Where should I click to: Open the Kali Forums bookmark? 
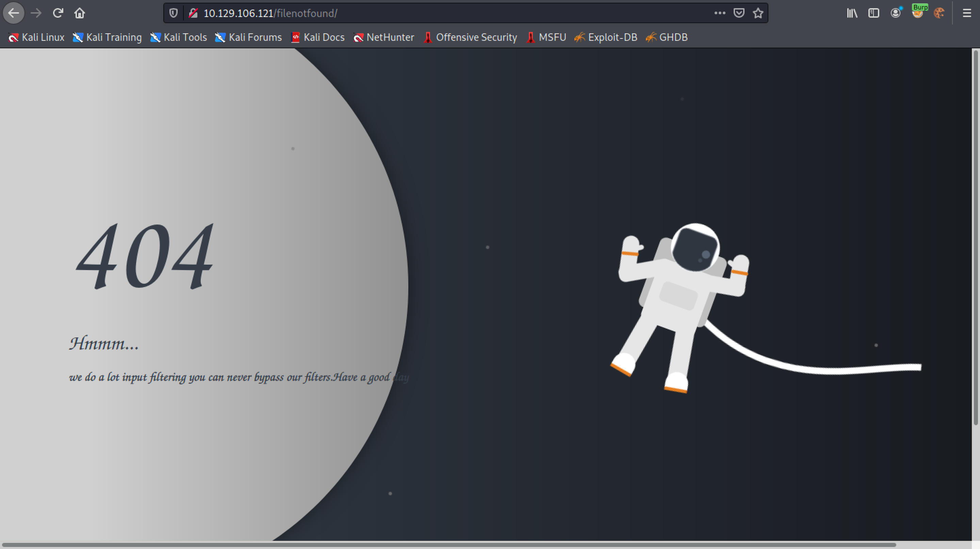click(x=248, y=37)
